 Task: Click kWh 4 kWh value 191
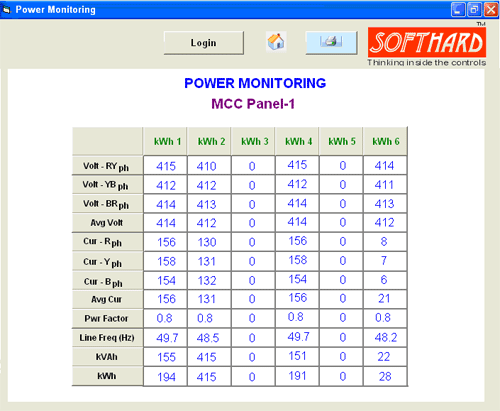297,376
